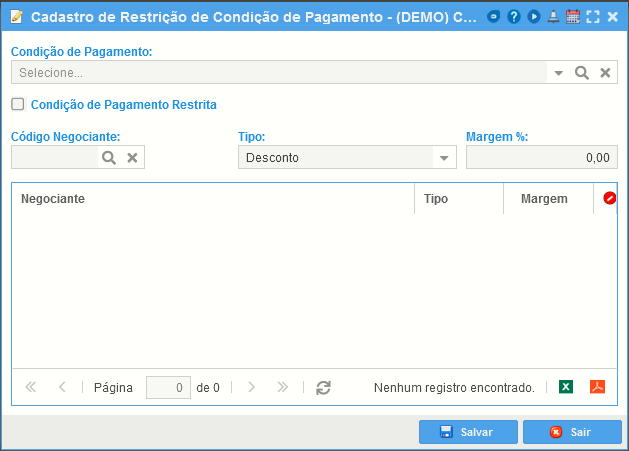Export grid to Excel

tap(566, 387)
